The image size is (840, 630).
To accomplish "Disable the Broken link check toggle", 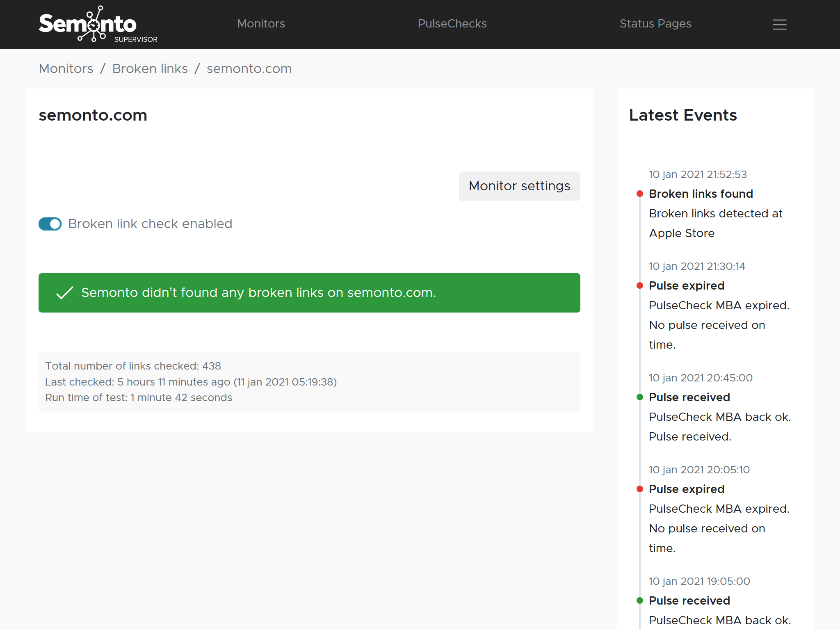I will coord(50,224).
